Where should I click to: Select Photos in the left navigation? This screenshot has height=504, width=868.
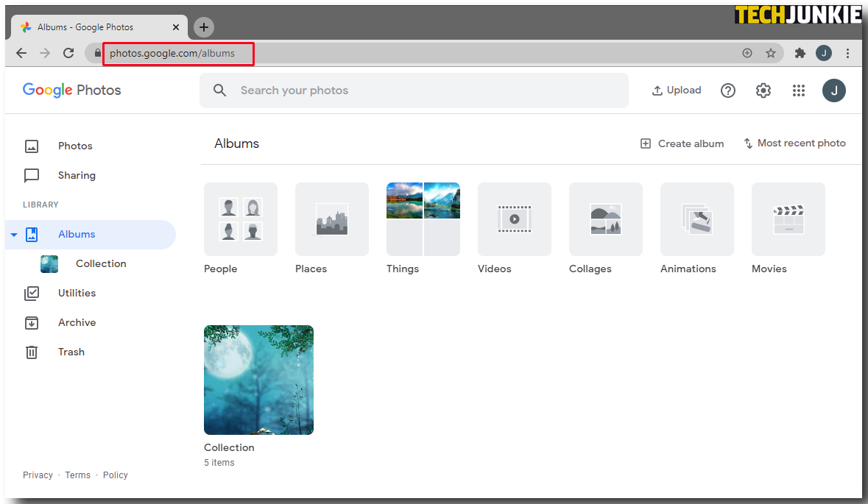coord(75,146)
